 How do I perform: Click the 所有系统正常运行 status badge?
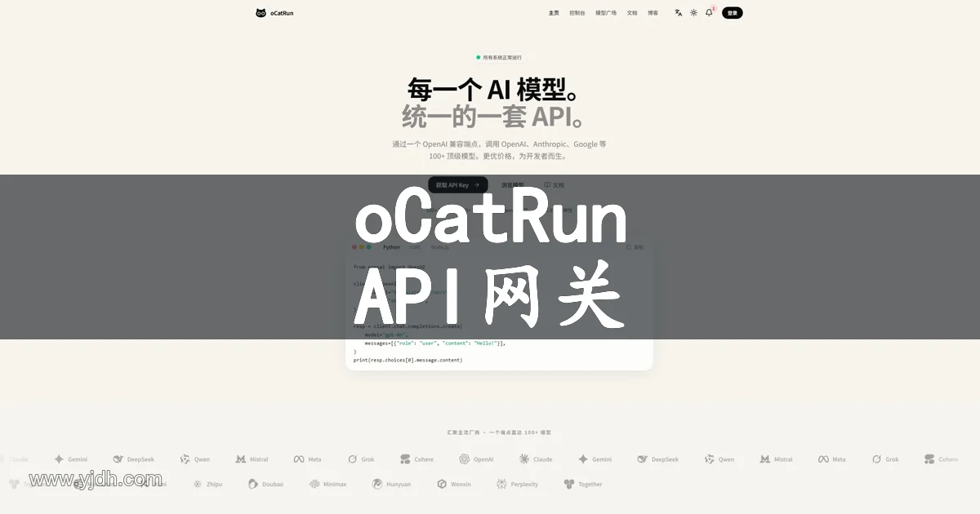click(499, 58)
